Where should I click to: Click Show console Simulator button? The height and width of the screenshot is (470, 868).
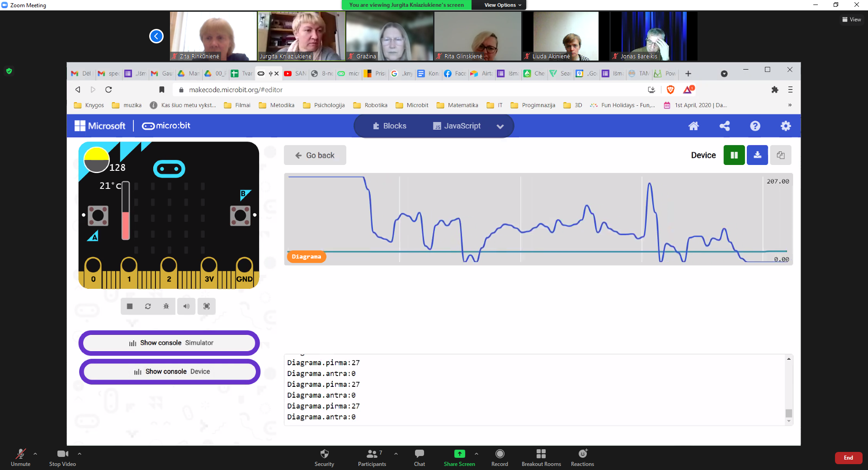point(170,343)
